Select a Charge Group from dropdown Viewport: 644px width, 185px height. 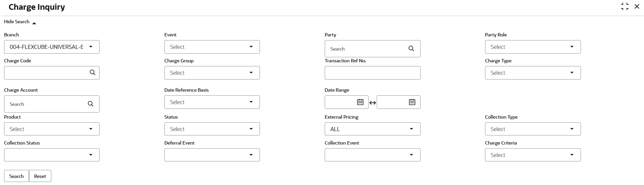tap(212, 73)
